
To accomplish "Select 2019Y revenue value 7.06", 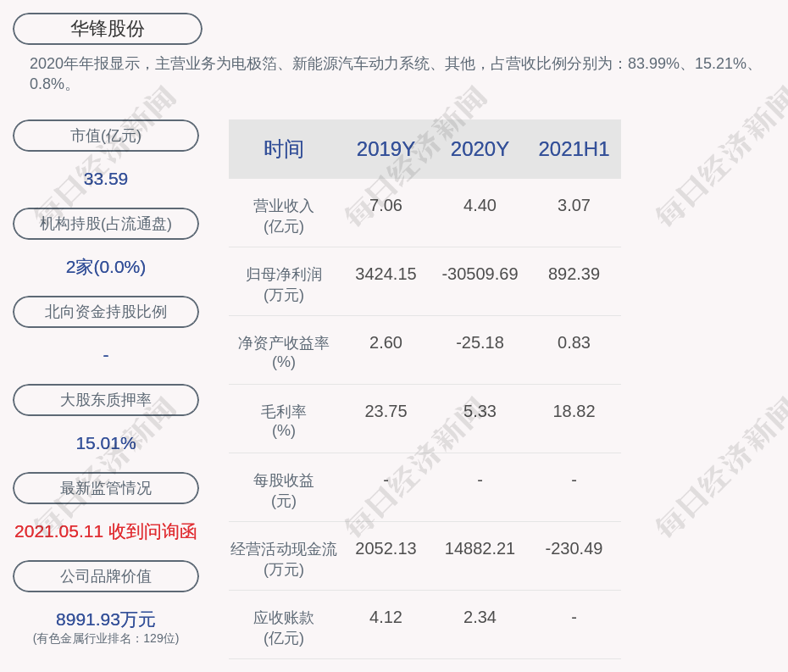I will click(x=386, y=206).
